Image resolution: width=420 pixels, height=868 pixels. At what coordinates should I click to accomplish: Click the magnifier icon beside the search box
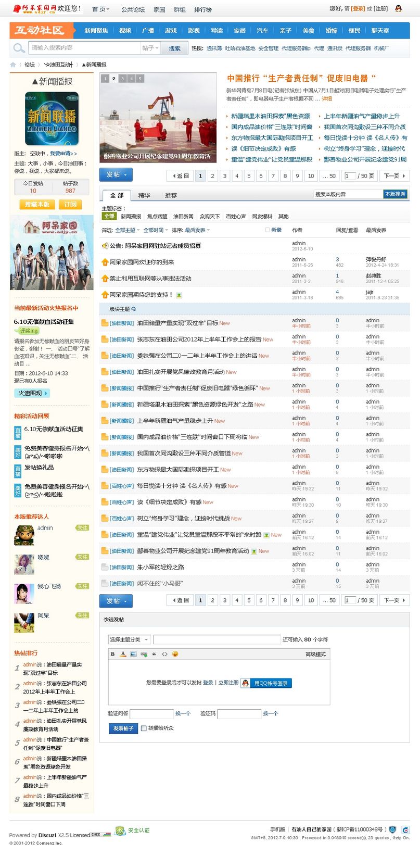point(19,48)
